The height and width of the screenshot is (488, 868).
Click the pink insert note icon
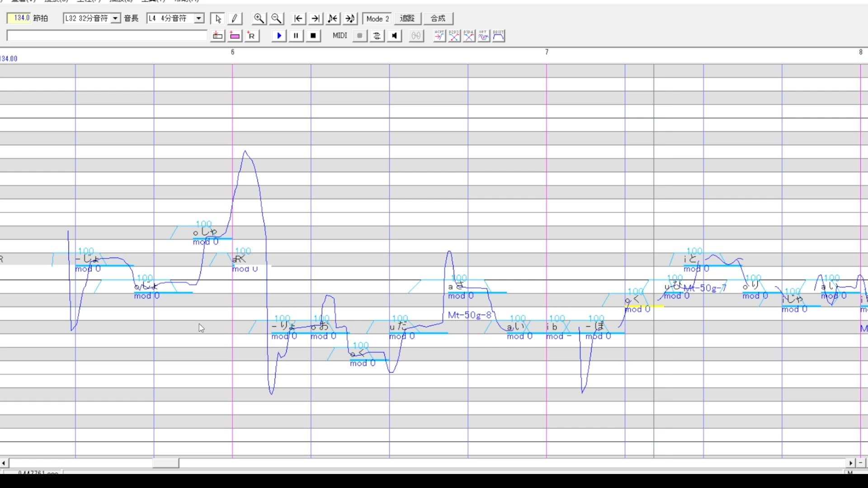pos(235,36)
